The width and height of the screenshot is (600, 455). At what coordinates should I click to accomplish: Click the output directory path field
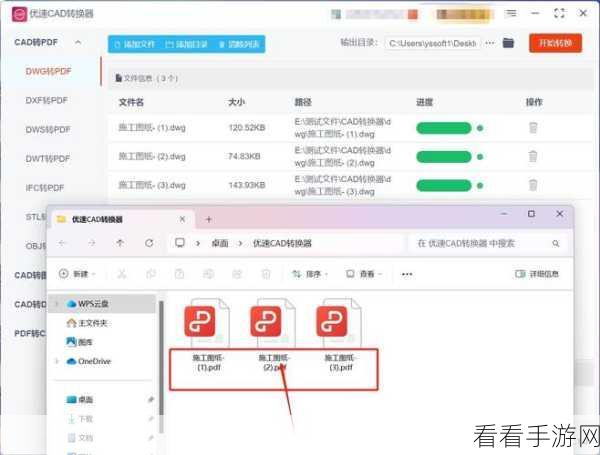pos(433,44)
